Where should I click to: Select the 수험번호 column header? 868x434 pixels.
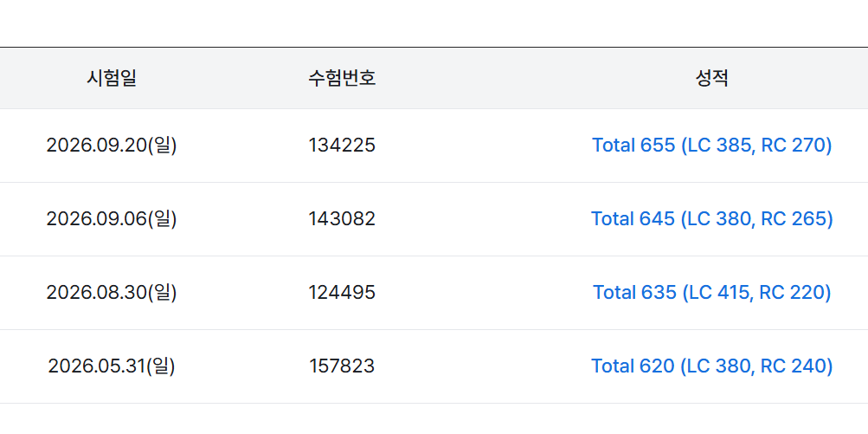point(342,78)
